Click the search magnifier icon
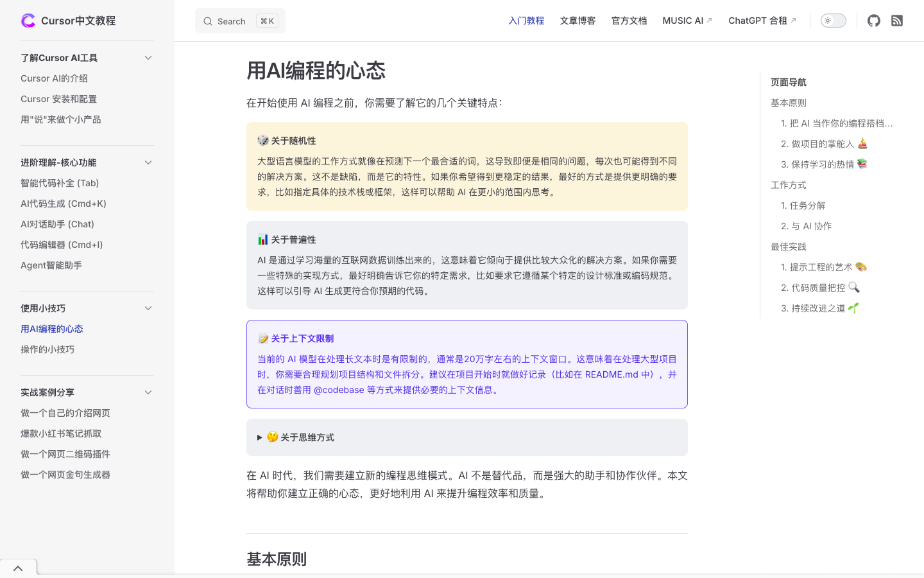Viewport: 924px width, 578px height. [208, 21]
